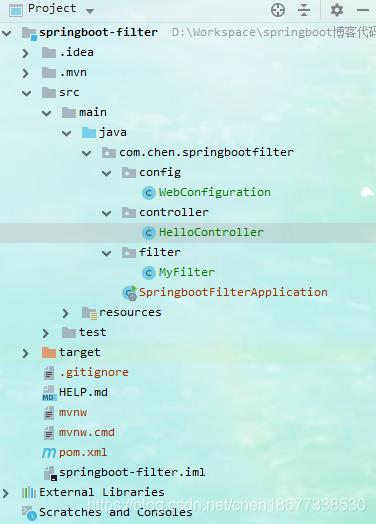The height and width of the screenshot is (524, 376).
Task: Open the Project view dropdown arrow
Action: click(x=90, y=11)
